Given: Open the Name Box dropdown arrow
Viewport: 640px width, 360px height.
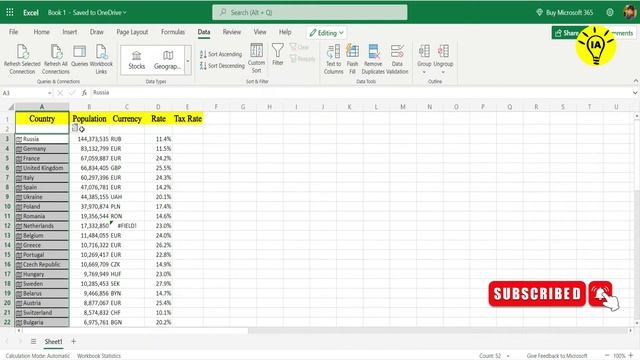Looking at the screenshot, I should coord(50,93).
